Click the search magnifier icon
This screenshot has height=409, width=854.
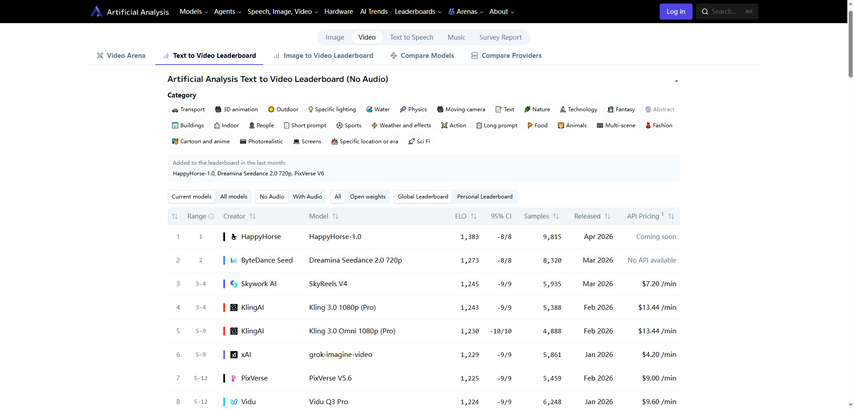pos(705,12)
